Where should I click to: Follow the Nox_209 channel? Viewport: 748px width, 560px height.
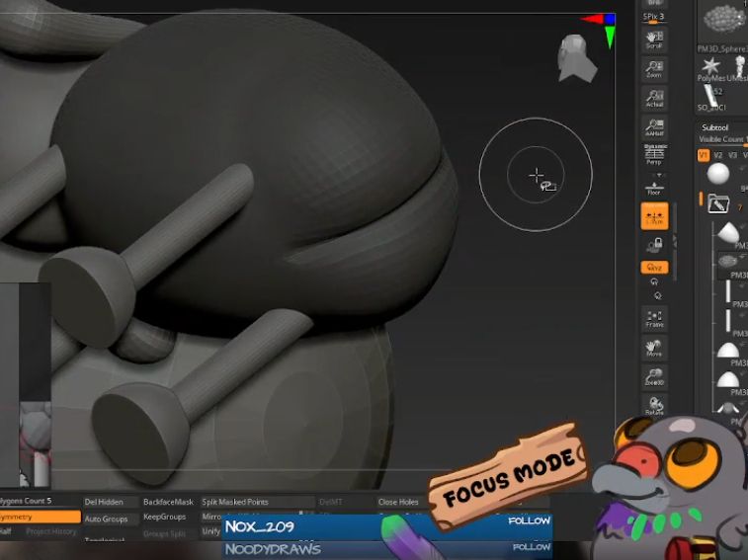pos(529,520)
